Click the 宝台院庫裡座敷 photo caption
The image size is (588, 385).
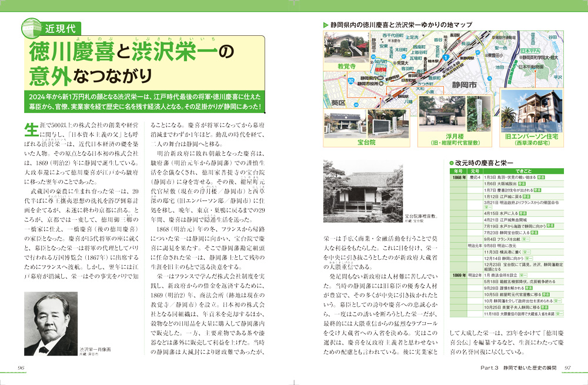(422, 216)
